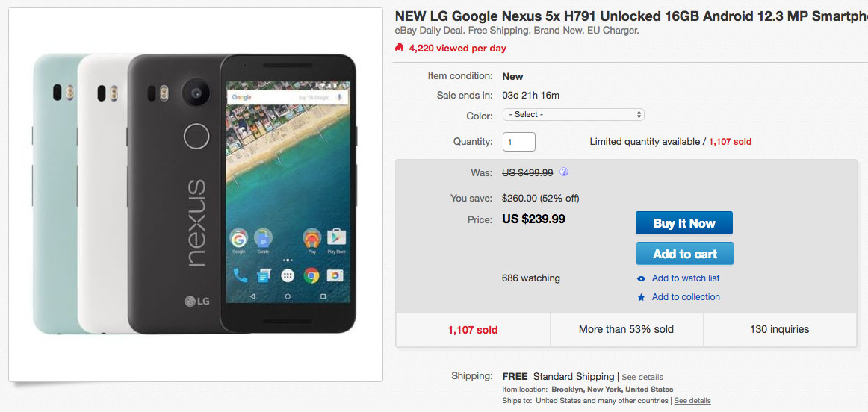This screenshot has width=868, height=412.
Task: Click the eye icon for watch list
Action: (x=641, y=279)
